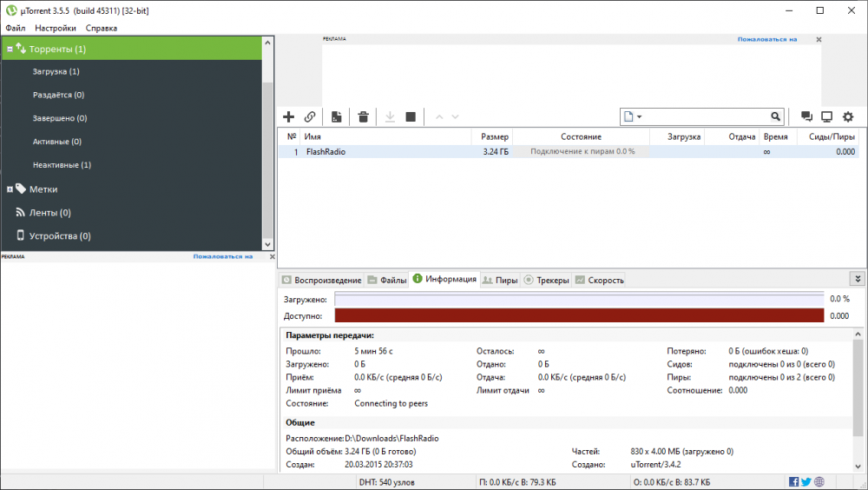Image resolution: width=868 pixels, height=490 pixels.
Task: Open preferences via the gear icon
Action: 848,116
